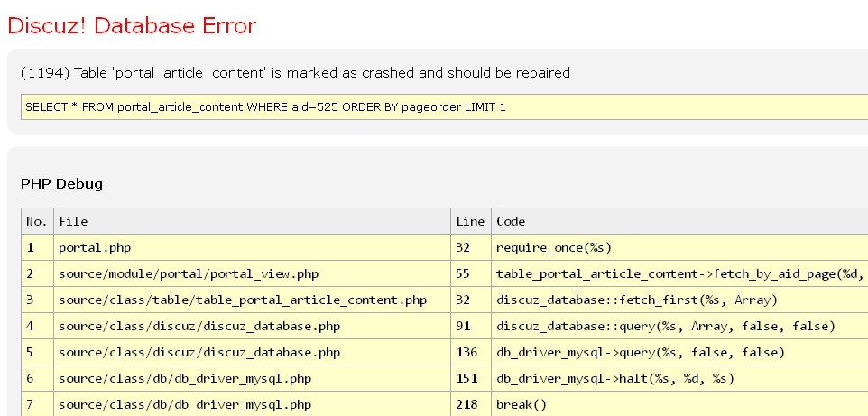Click the SELECT SQL query box
The width and height of the screenshot is (868, 416).
[444, 106]
